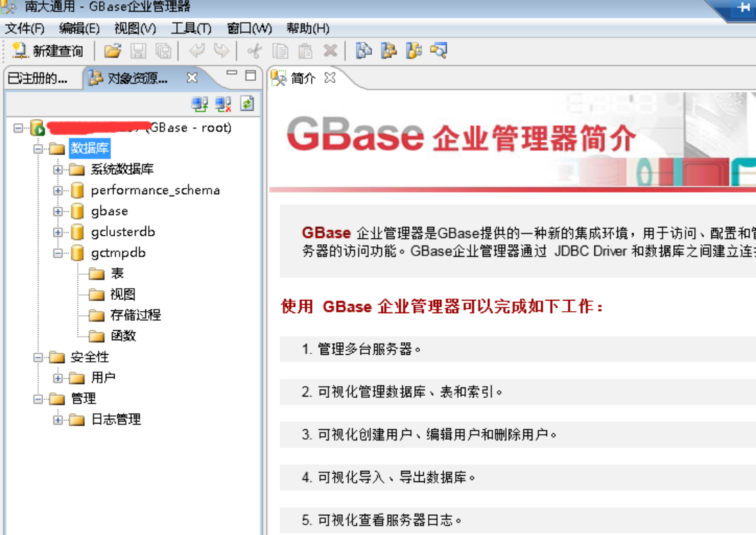
Task: Collapse the GBase root server node
Action: [18, 128]
